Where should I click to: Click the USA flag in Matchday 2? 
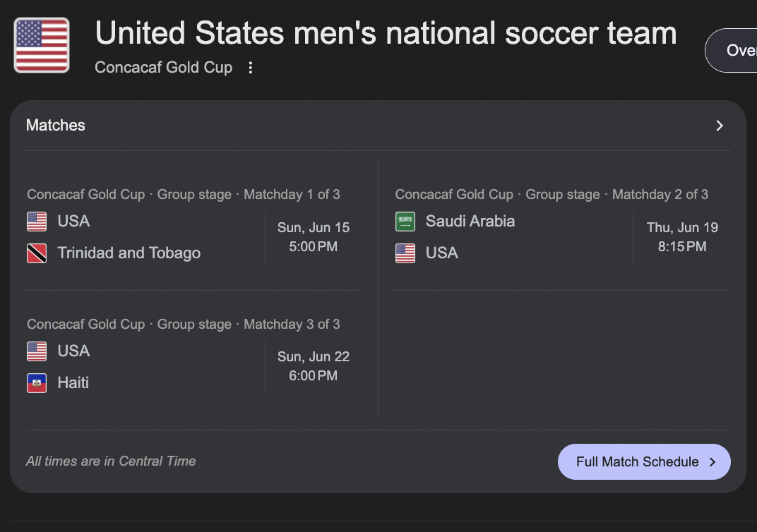point(405,253)
